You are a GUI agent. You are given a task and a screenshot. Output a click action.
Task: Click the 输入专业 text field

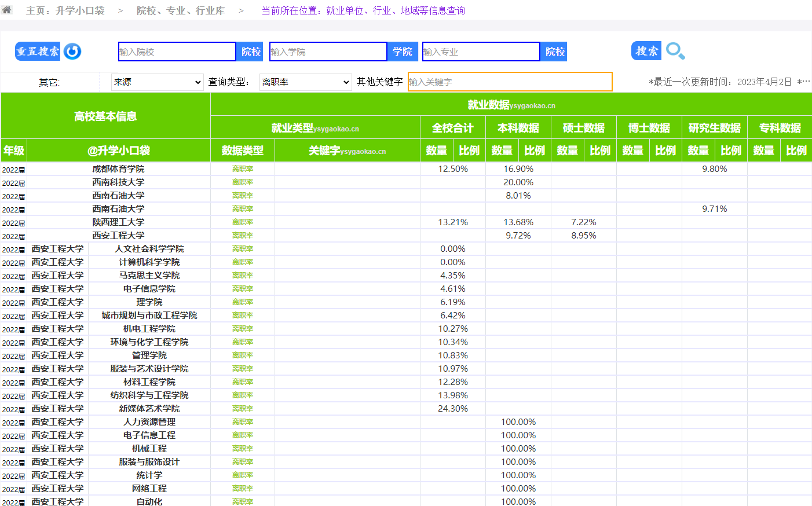pos(481,52)
